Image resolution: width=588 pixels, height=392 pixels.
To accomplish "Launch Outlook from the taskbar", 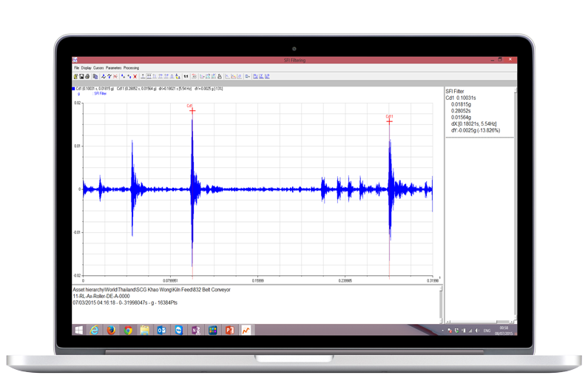I will point(161,331).
